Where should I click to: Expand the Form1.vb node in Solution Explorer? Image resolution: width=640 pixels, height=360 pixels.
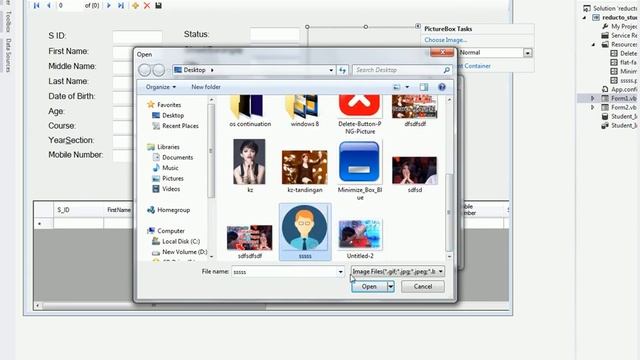pos(593,98)
